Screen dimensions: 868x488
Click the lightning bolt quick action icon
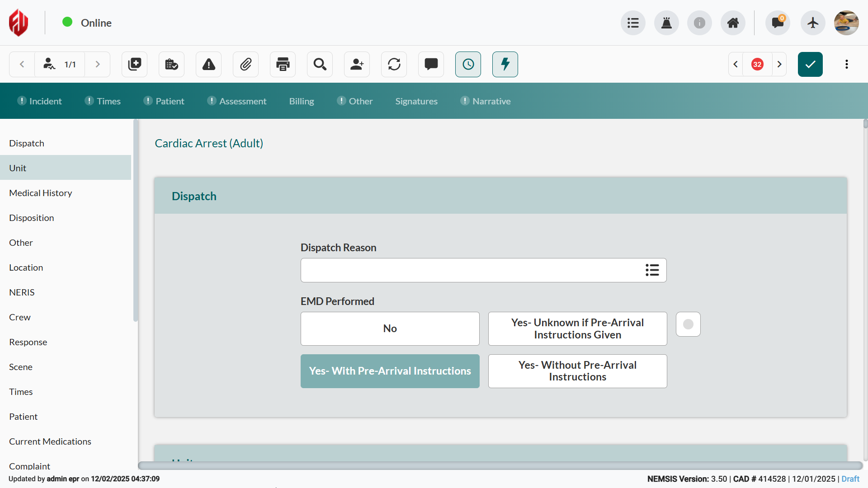pos(505,64)
